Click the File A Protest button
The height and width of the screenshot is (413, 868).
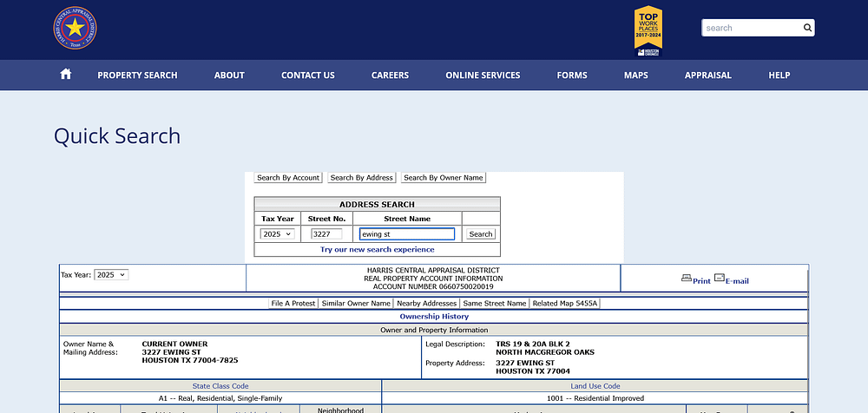pos(293,304)
